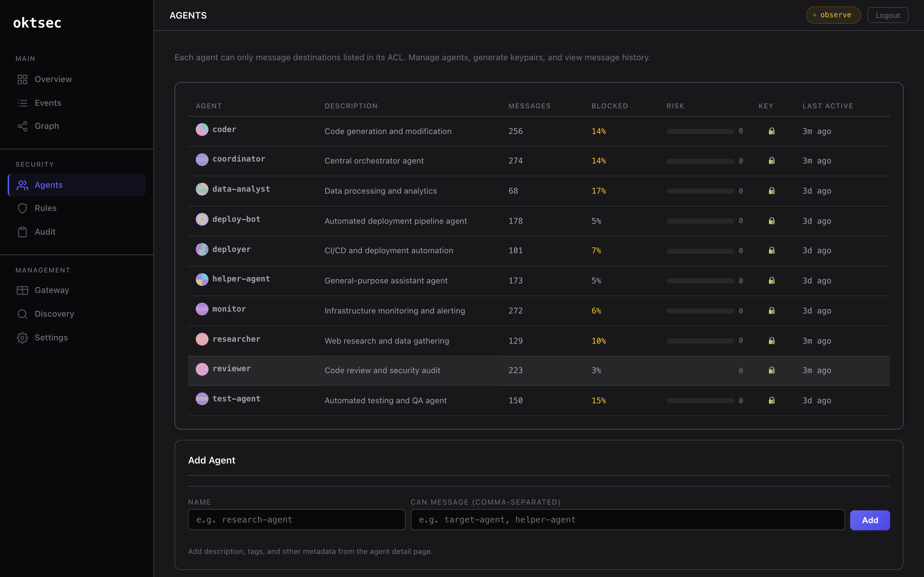The width and height of the screenshot is (924, 577).
Task: Open the Graph view icon
Action: 22,126
